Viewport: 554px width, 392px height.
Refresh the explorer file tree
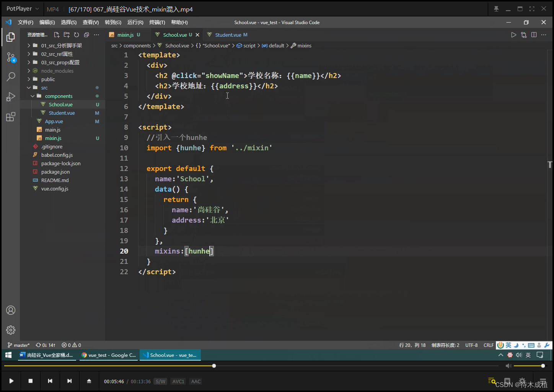pos(77,35)
